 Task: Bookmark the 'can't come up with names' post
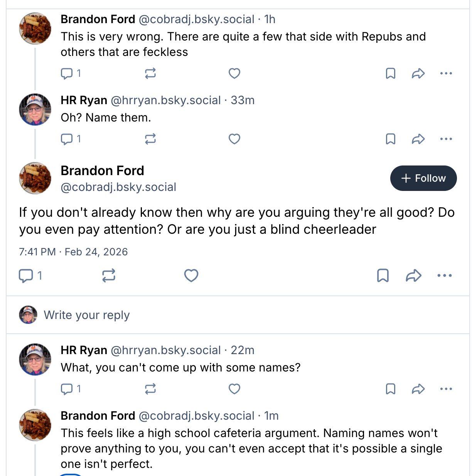(x=391, y=389)
